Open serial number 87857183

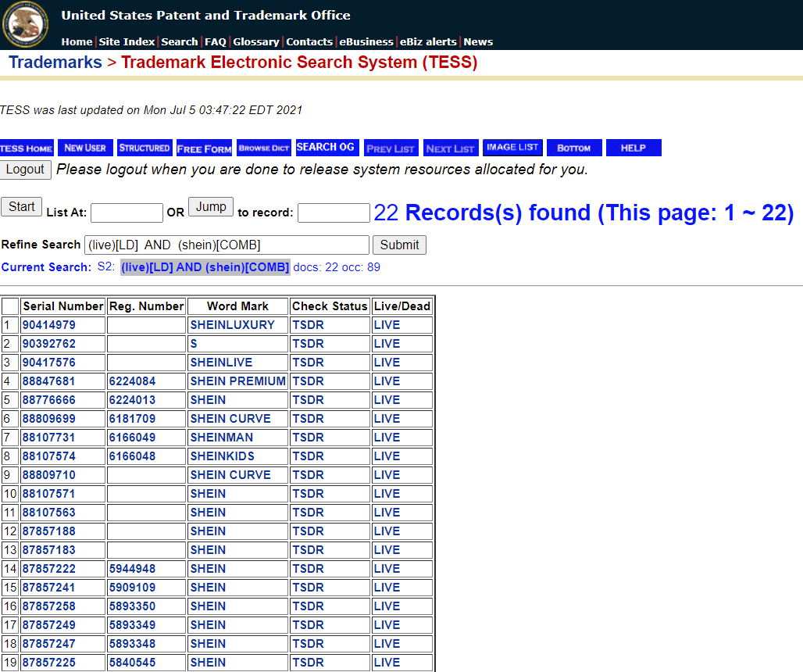[x=48, y=549]
